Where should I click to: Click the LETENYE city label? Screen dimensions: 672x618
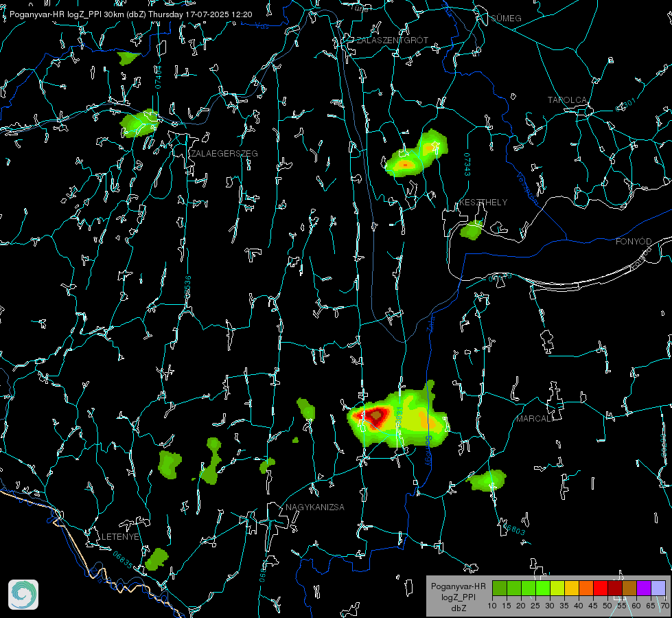[x=120, y=537]
